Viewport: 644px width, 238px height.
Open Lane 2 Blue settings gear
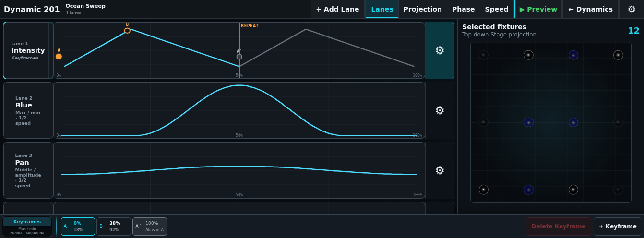[x=440, y=110]
